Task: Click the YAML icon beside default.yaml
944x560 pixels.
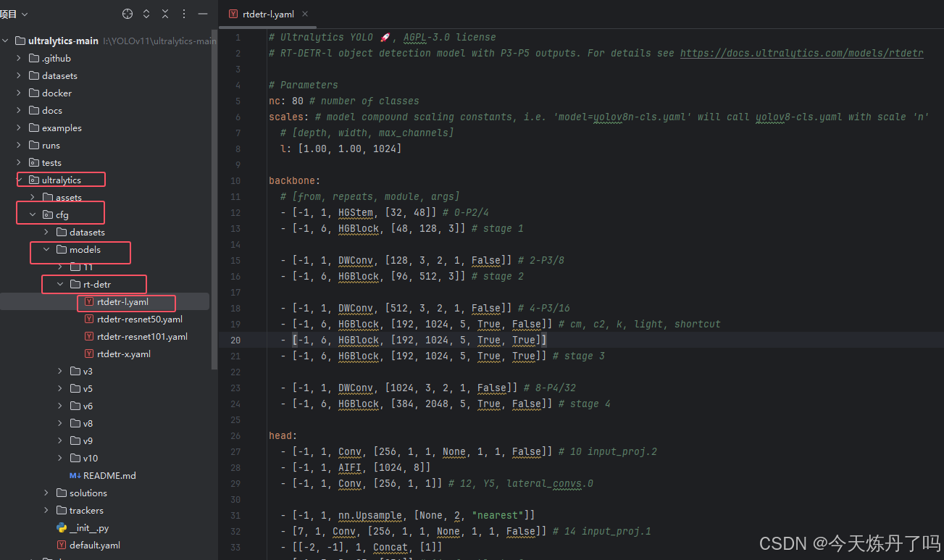Action: [62, 545]
